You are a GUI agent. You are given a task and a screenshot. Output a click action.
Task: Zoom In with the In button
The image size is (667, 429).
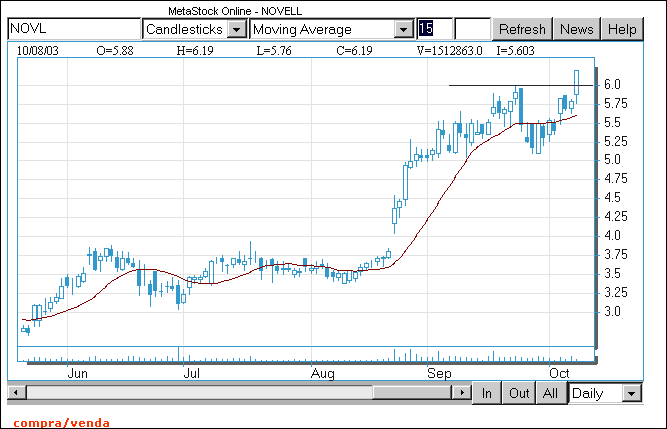coord(487,393)
